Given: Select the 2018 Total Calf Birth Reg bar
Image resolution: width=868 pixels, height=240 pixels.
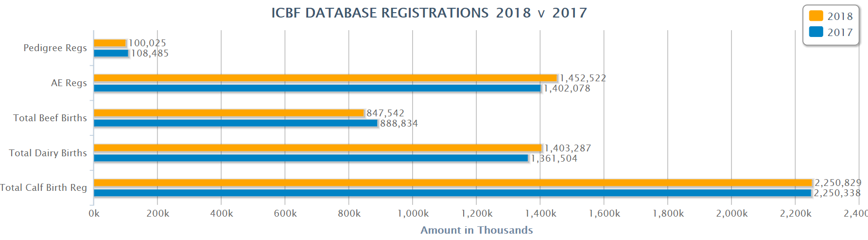Looking at the screenshot, I should (452, 183).
